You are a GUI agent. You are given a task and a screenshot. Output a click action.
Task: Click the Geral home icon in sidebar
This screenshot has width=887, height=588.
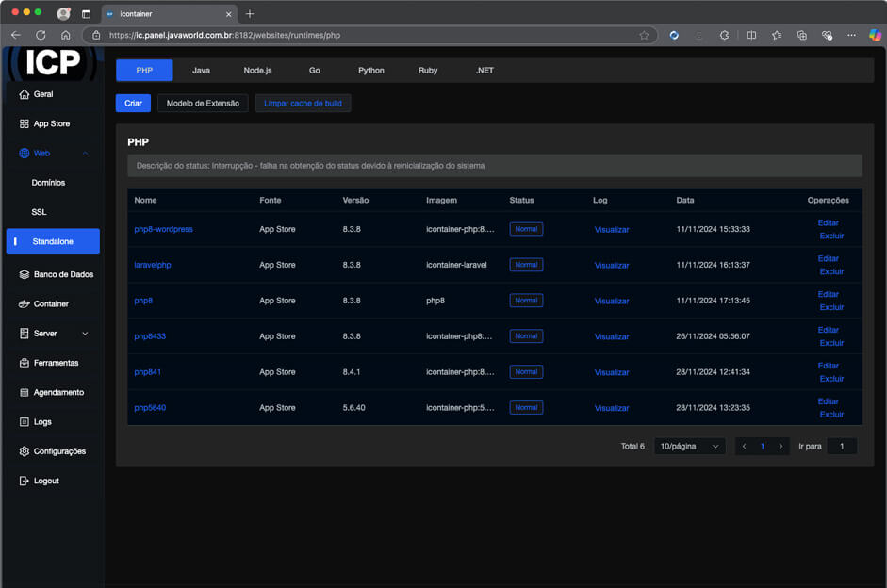point(25,94)
